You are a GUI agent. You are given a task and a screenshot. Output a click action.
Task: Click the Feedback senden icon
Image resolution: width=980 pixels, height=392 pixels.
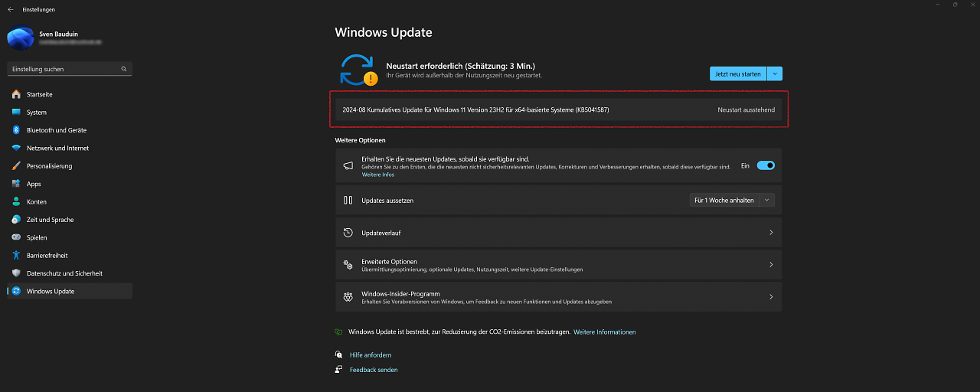click(338, 370)
